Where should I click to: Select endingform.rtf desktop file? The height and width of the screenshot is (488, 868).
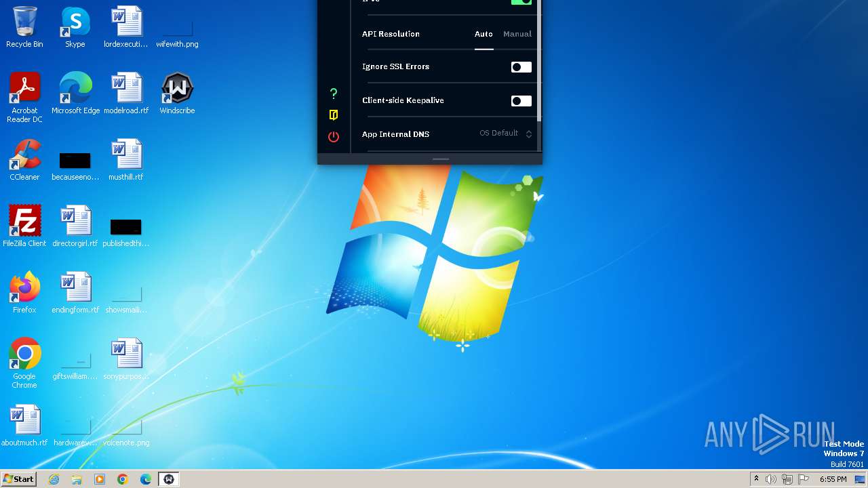pos(75,293)
